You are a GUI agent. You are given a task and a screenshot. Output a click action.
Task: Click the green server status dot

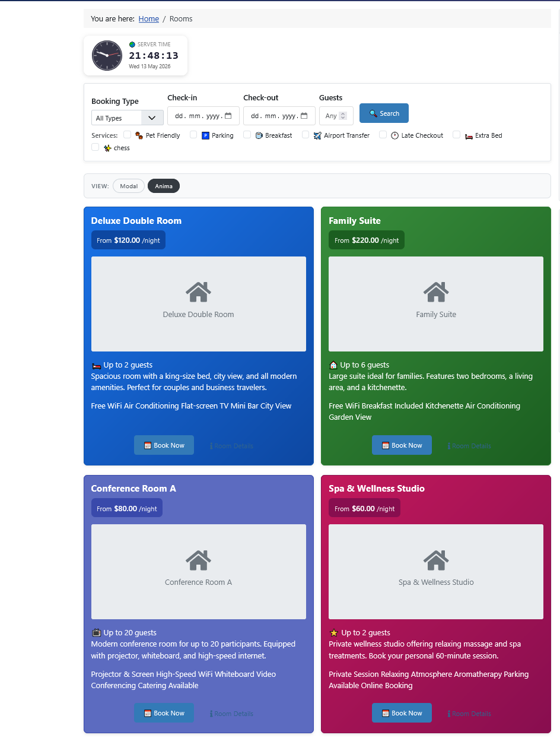point(132,45)
